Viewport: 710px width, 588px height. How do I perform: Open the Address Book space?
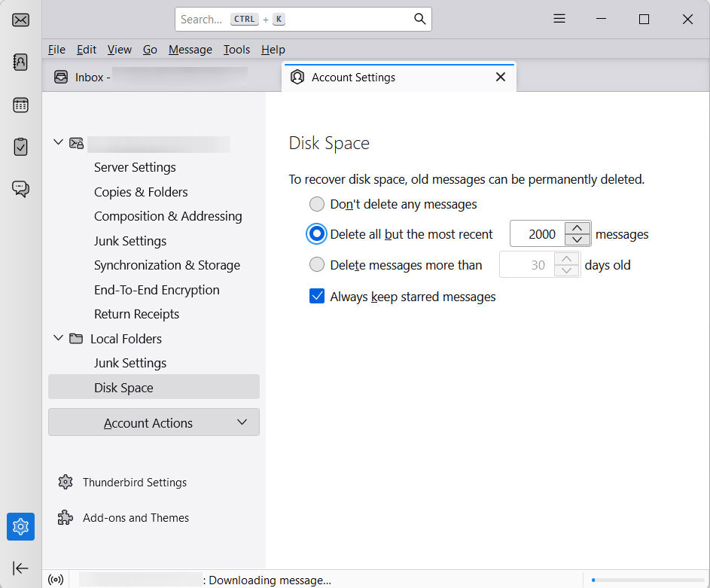click(x=20, y=62)
